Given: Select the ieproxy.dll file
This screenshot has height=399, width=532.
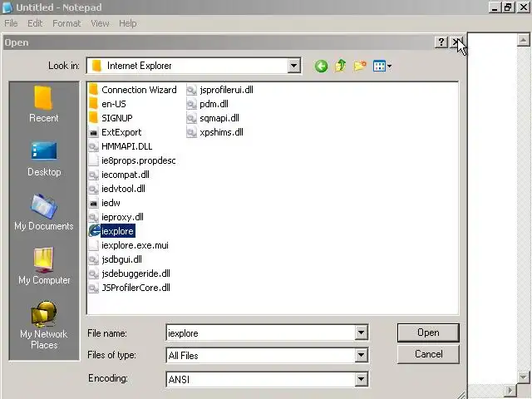Looking at the screenshot, I should [x=116, y=217].
